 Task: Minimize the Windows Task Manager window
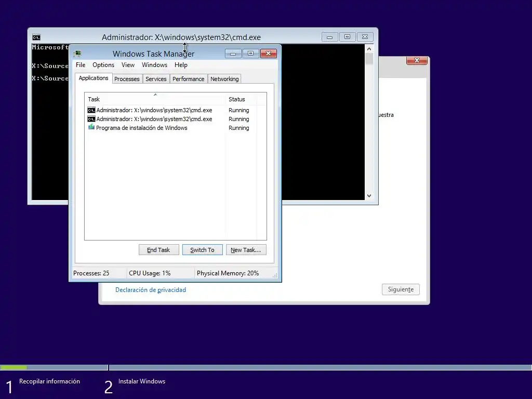[x=233, y=54]
